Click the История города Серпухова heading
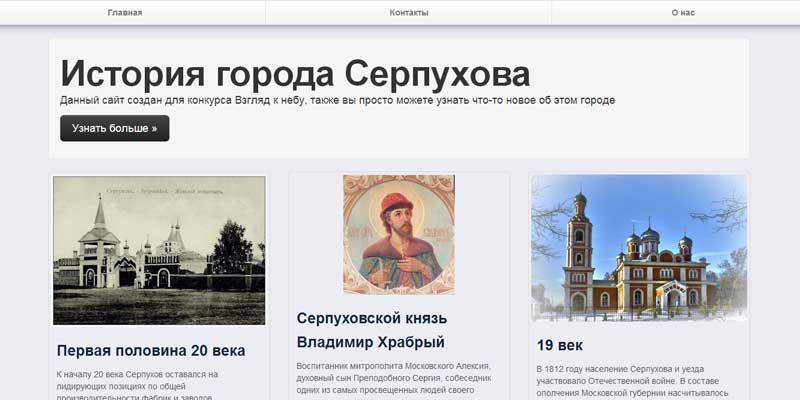 [295, 73]
